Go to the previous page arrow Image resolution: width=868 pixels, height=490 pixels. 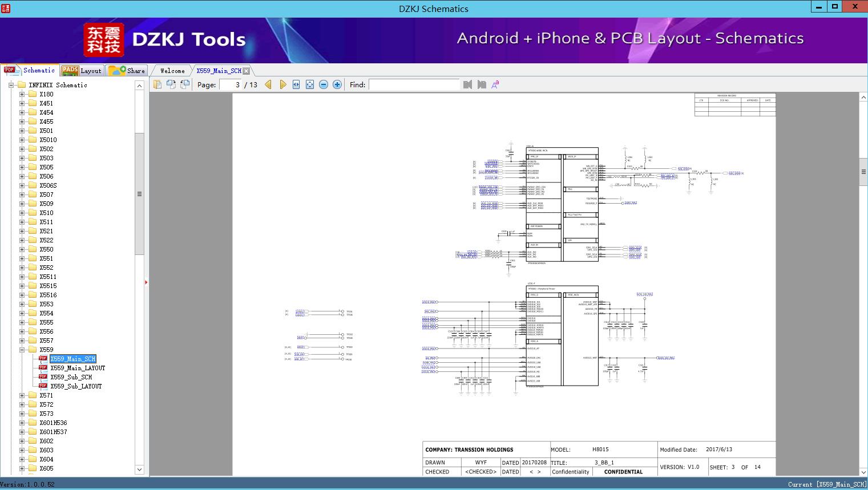(x=268, y=84)
